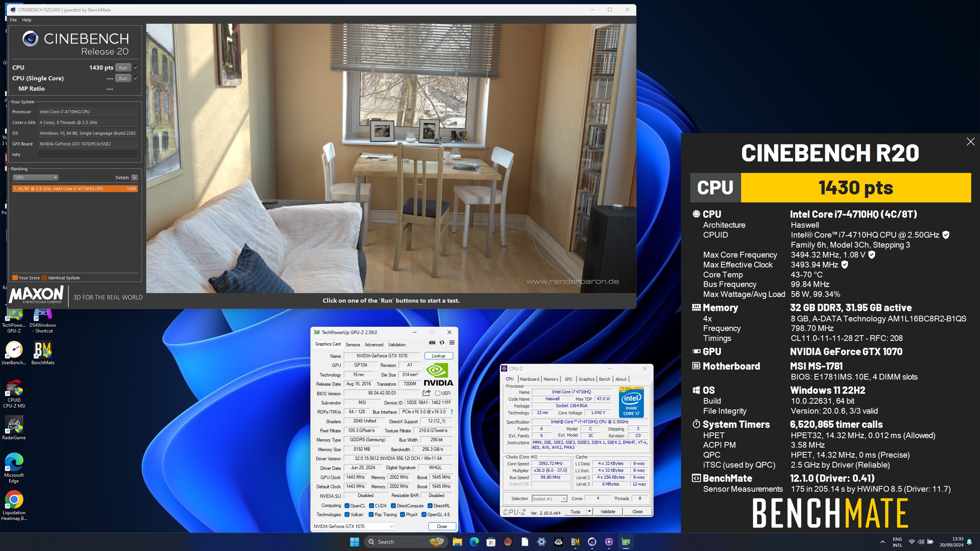The width and height of the screenshot is (980, 551).
Task: Show hidden icons with the tray chevron
Action: [x=883, y=542]
